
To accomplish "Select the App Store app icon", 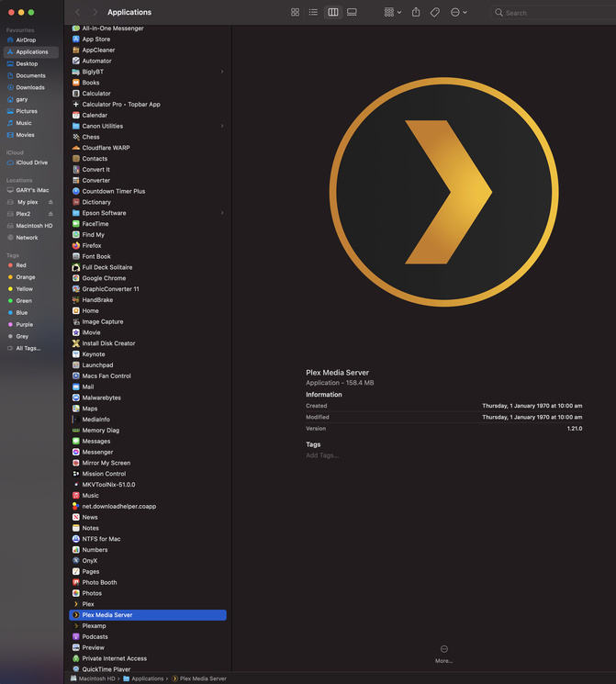I will tap(76, 39).
